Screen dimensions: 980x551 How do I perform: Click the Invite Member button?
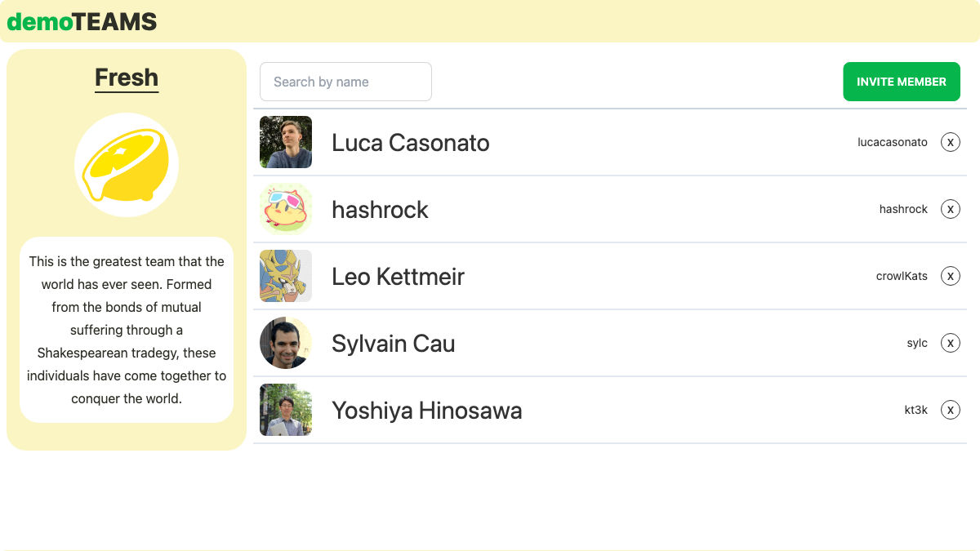pyautogui.click(x=902, y=82)
